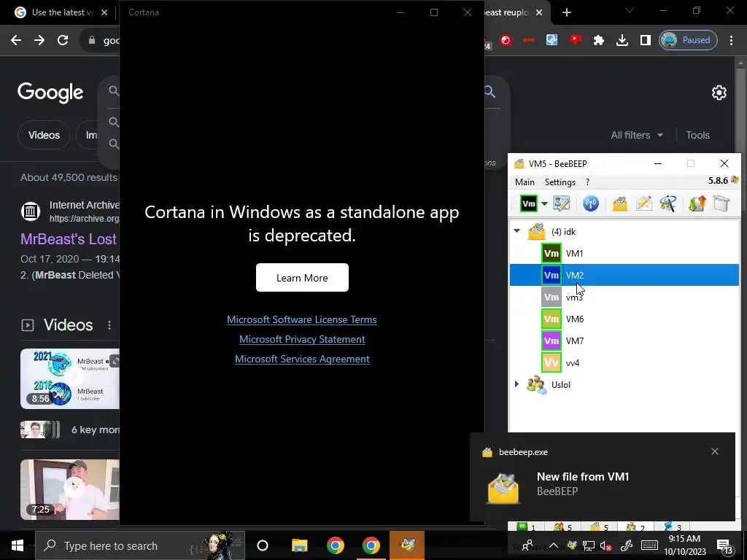Viewport: 747px width, 560px height.
Task: Open Chrome Extensions puzzle icon
Action: (x=599, y=40)
